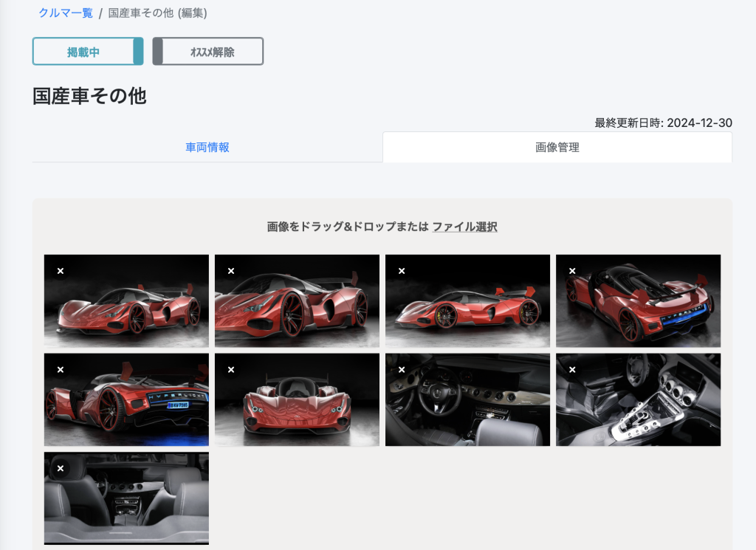Screen dimensions: 756x550
Task: Remove the rear license plate car image
Action: [61, 370]
